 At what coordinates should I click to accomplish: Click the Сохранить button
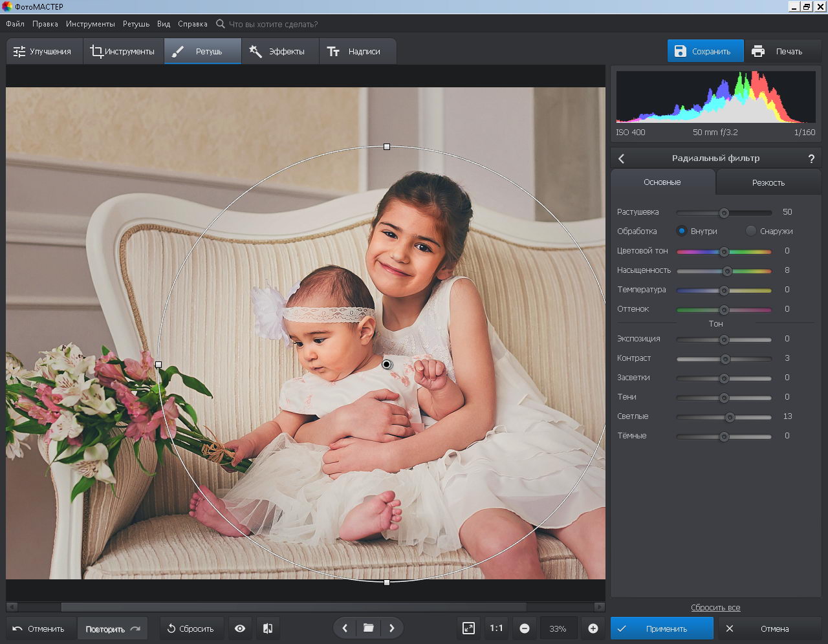tap(706, 51)
